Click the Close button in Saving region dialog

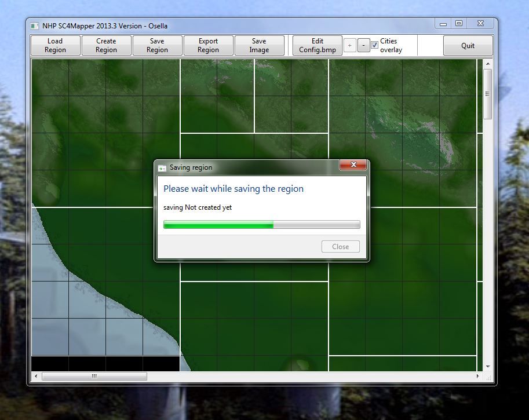[x=341, y=247]
